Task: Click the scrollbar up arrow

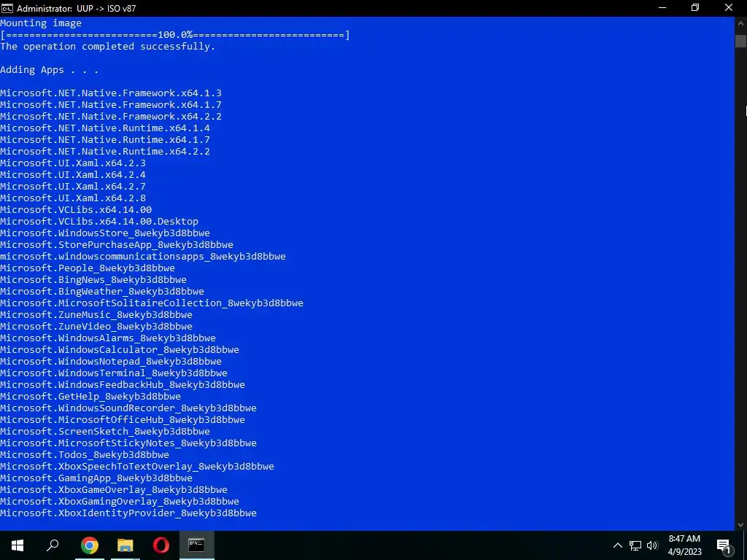Action: click(740, 23)
